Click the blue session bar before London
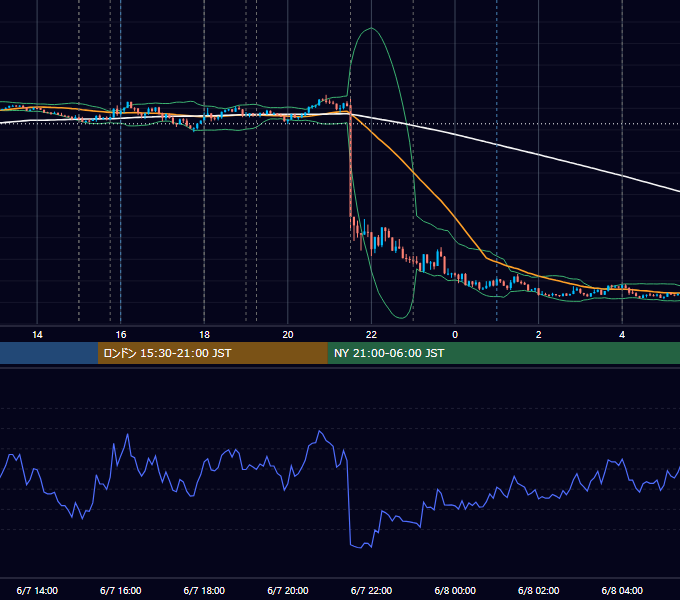This screenshot has width=680, height=600. pyautogui.click(x=49, y=353)
